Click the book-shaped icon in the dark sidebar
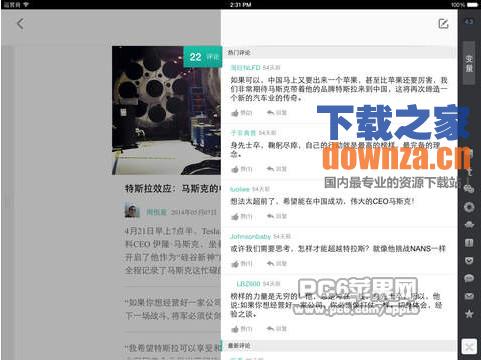 click(x=469, y=243)
